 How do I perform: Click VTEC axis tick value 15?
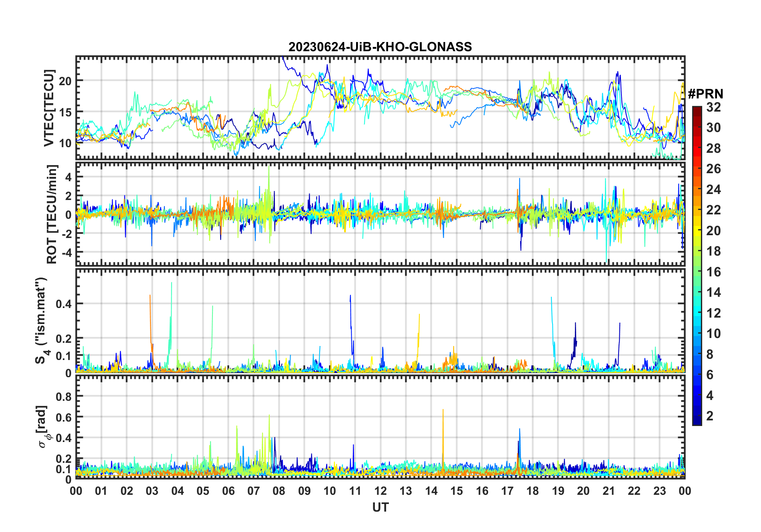click(65, 112)
